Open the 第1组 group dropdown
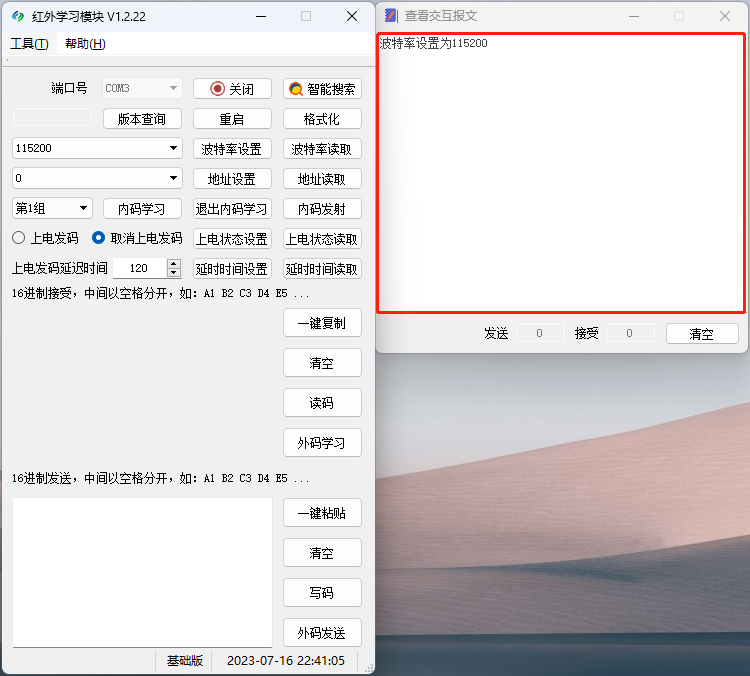Viewport: 750px width, 676px height. (x=83, y=208)
